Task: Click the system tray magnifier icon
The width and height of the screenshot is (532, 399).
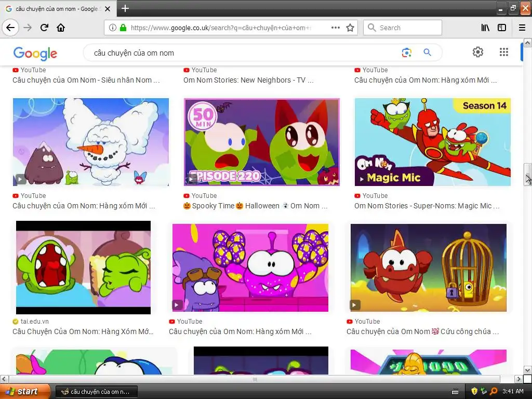Action: tap(494, 392)
